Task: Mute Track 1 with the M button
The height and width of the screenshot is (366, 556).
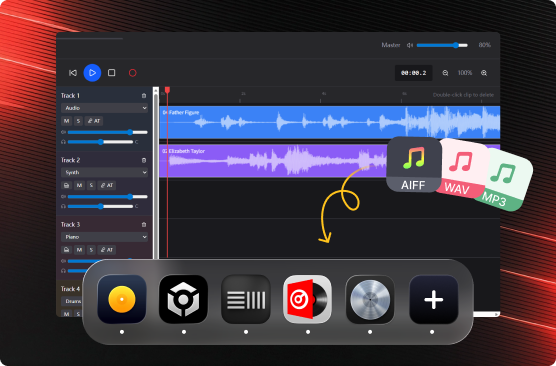Action: tap(66, 121)
